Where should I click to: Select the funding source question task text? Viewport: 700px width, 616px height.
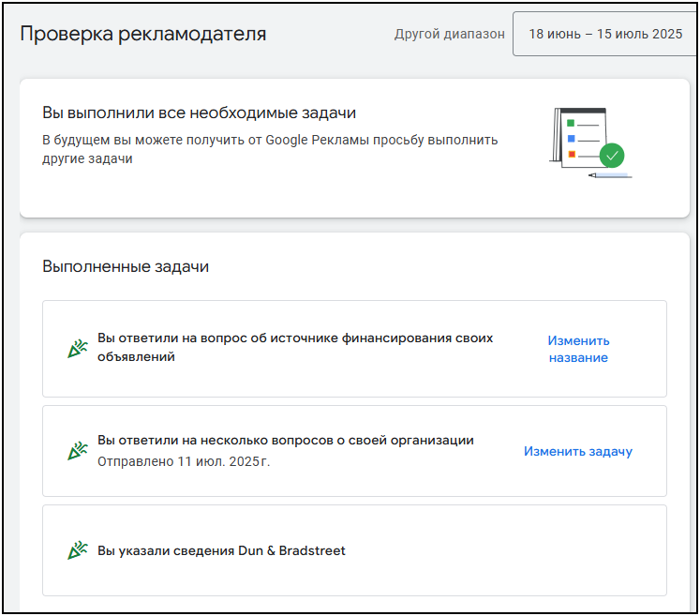tap(295, 347)
